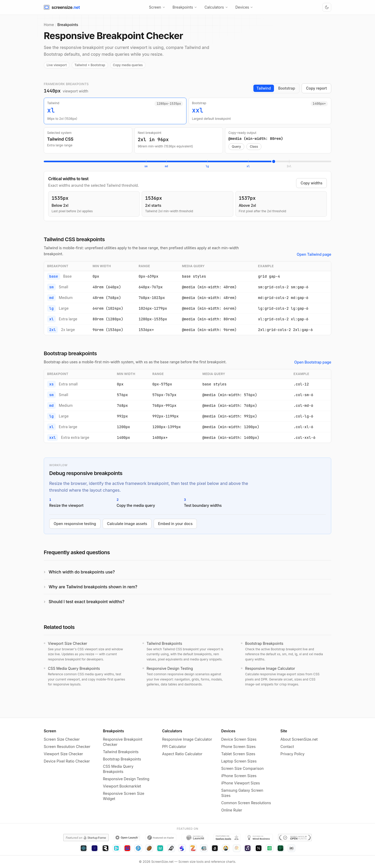Open the LaunchIt featured badge
Viewport: 375px width, 868px height.
[195, 837]
